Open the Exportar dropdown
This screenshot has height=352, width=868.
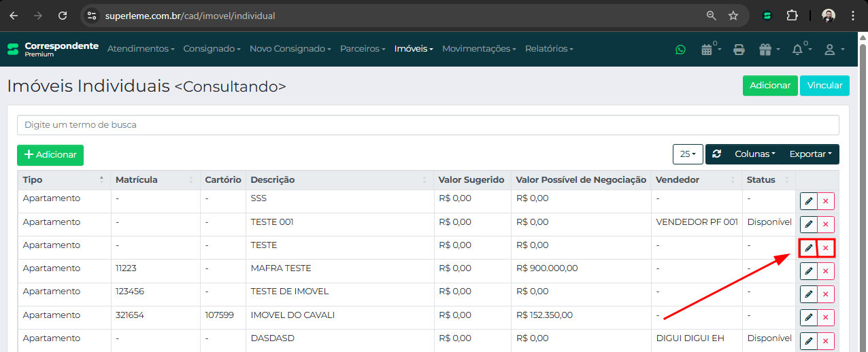click(x=811, y=154)
